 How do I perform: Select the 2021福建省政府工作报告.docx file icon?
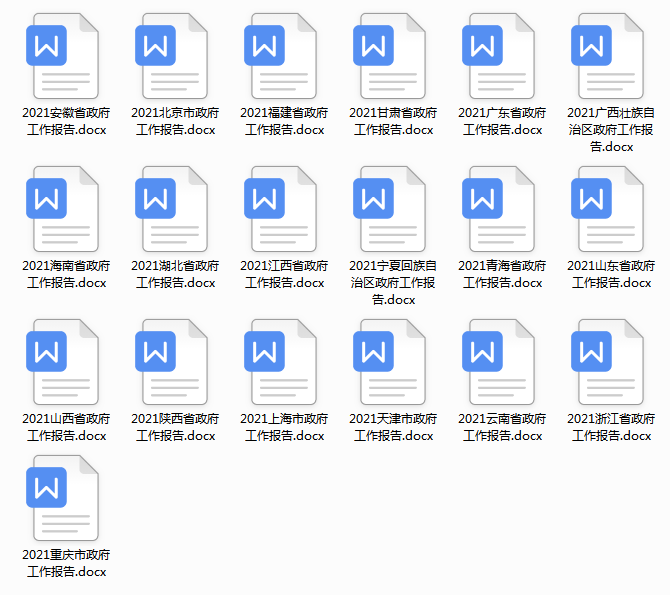pyautogui.click(x=283, y=56)
